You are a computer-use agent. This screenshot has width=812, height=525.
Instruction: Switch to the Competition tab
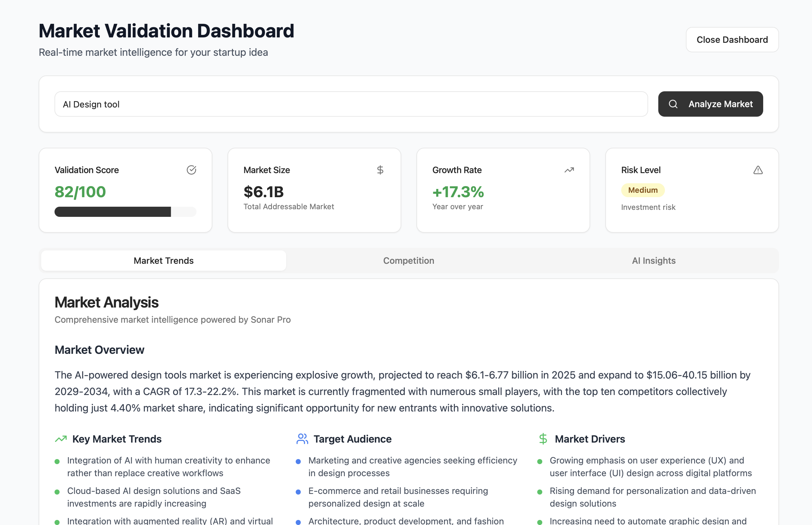point(408,261)
